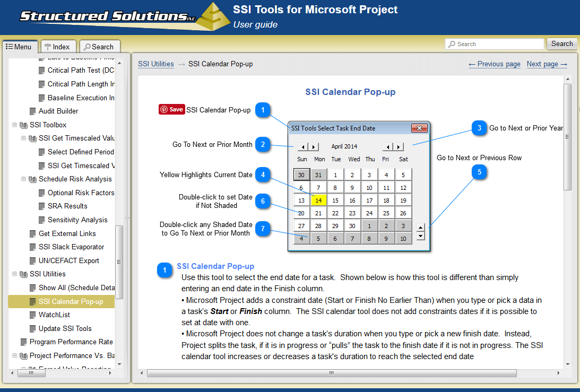Collapse the Schedule Risk Analysis node

24,179
